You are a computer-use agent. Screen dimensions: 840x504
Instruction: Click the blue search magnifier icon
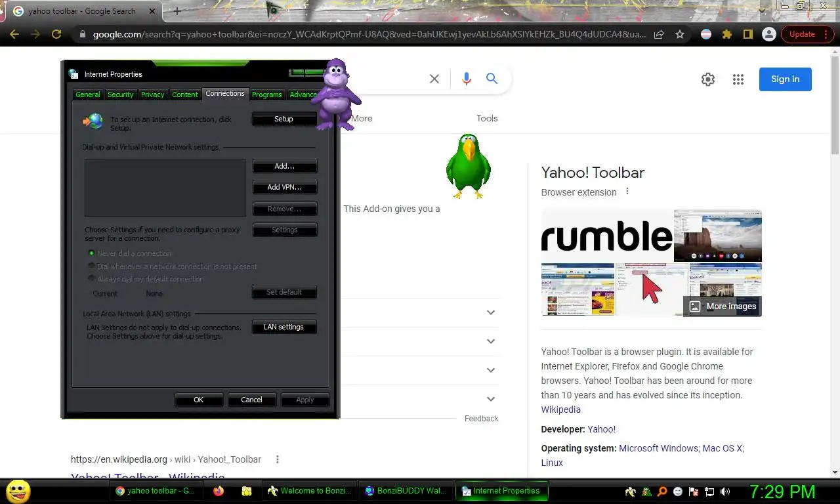pyautogui.click(x=492, y=79)
